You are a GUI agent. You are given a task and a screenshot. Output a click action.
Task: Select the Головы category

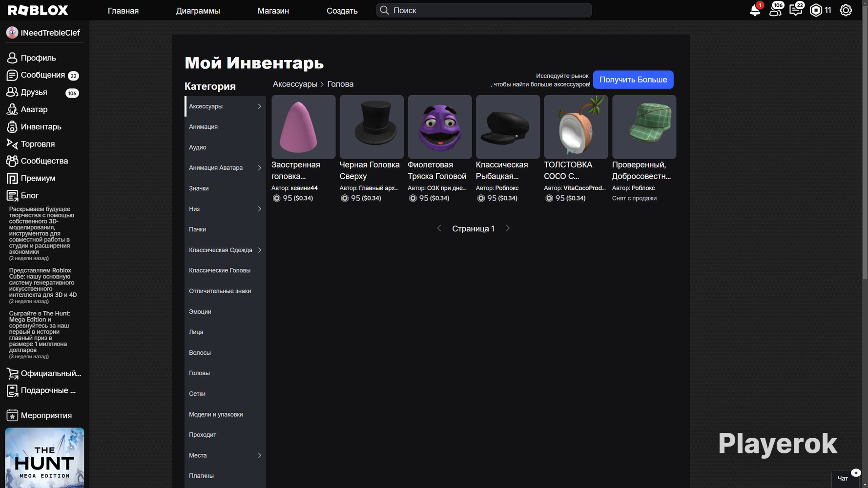pyautogui.click(x=225, y=373)
